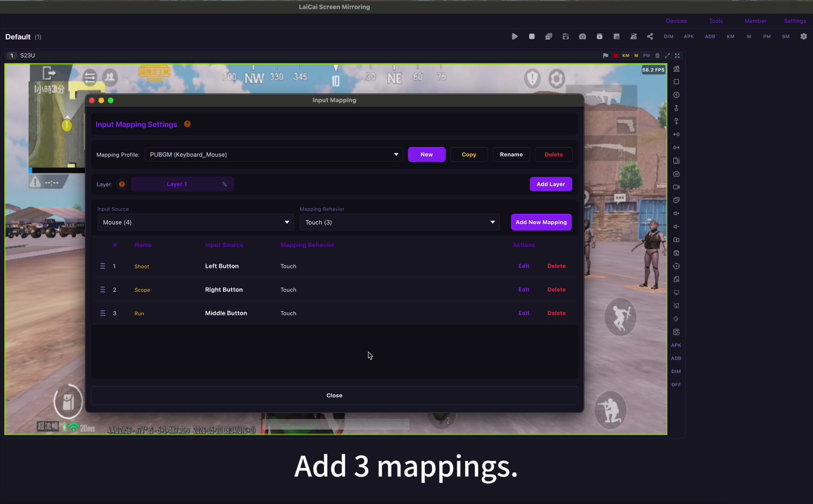The image size is (813, 504).
Task: Click the sidebar screenshot camera icon
Action: pos(676,174)
